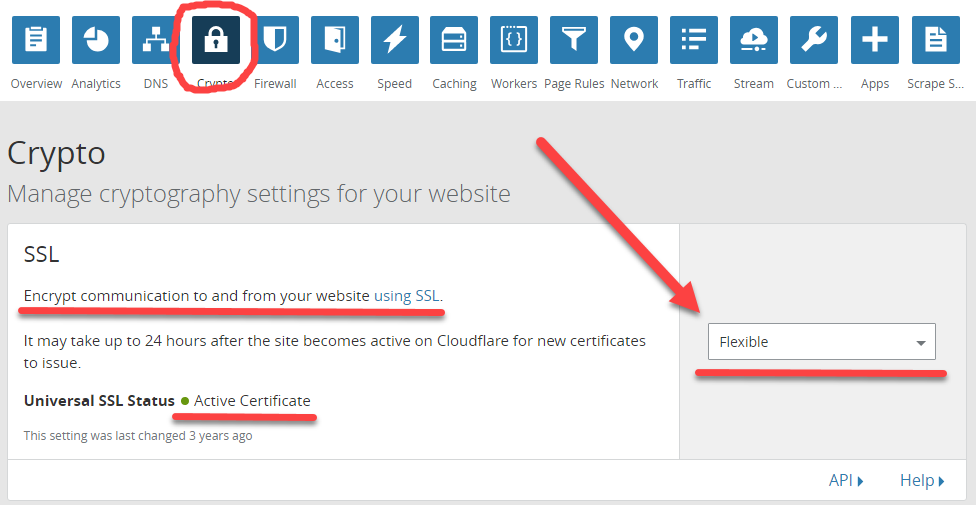Go to the DNS settings icon
The image size is (976, 505).
pos(156,40)
